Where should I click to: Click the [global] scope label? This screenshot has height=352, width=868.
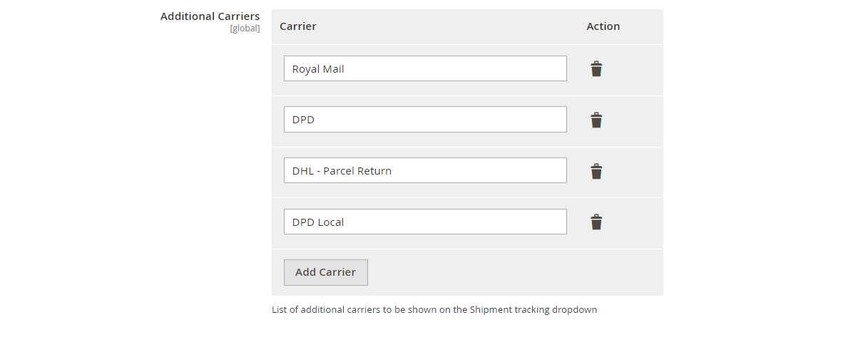[x=245, y=29]
